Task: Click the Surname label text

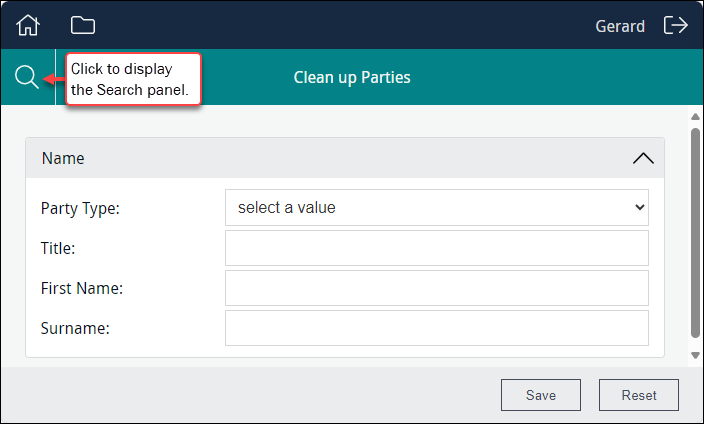Action: point(75,328)
